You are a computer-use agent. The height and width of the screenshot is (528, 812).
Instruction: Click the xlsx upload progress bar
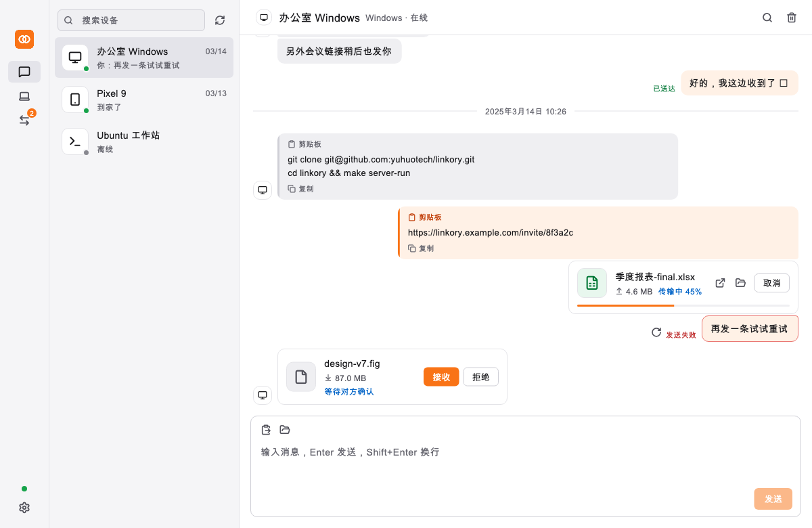click(x=683, y=305)
